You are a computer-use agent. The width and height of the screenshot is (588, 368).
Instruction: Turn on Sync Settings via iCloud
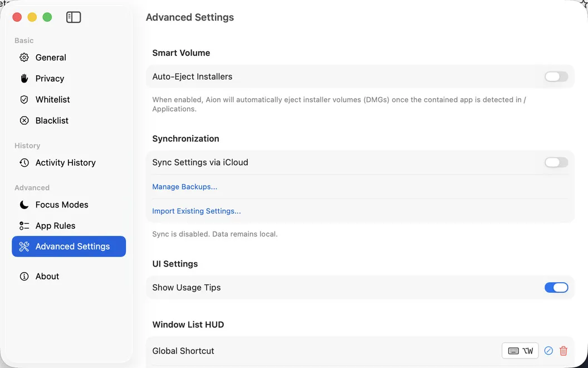[x=556, y=162]
